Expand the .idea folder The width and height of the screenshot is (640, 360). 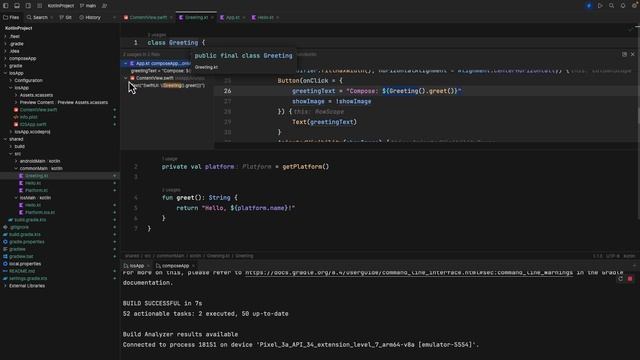click(x=5, y=51)
